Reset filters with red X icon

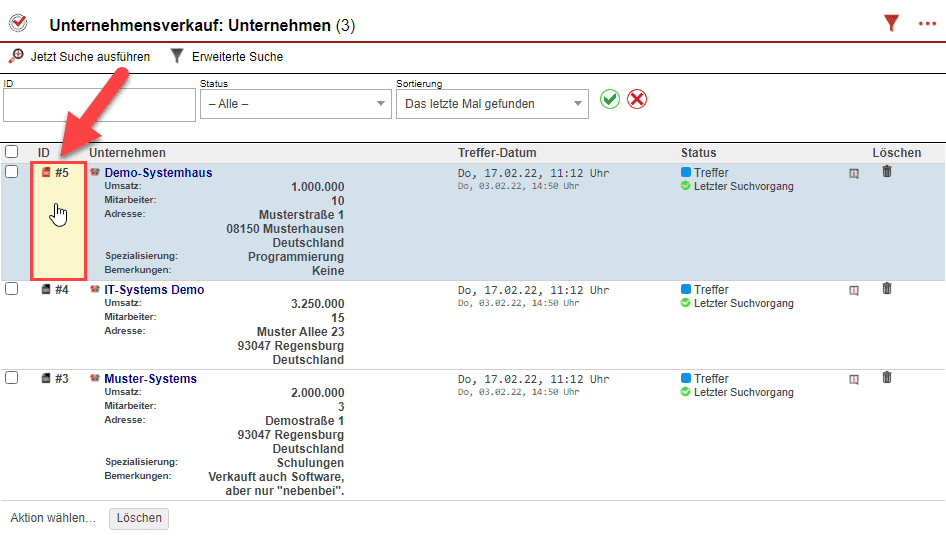(x=637, y=100)
